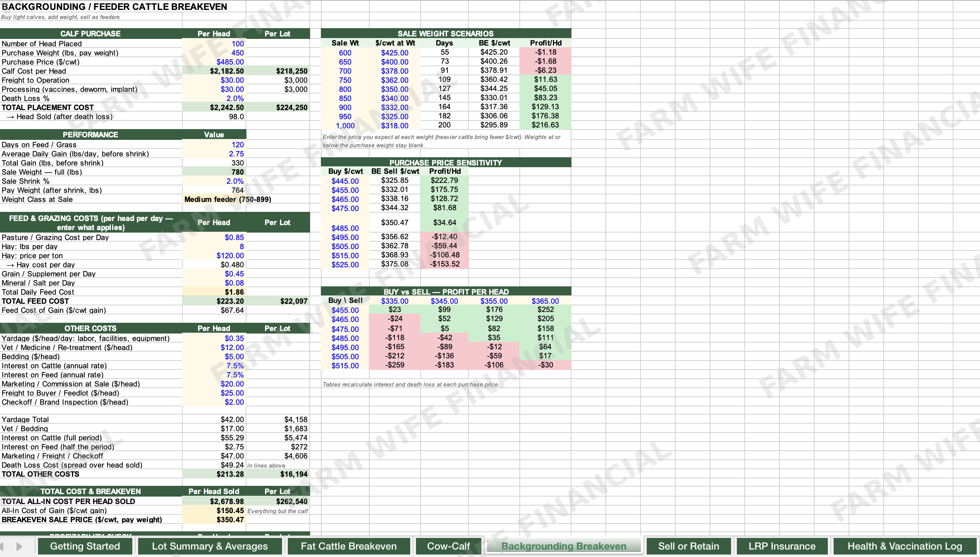The image size is (980, 557).
Task: Select Purchase Price cell $485.00
Action: [214, 62]
